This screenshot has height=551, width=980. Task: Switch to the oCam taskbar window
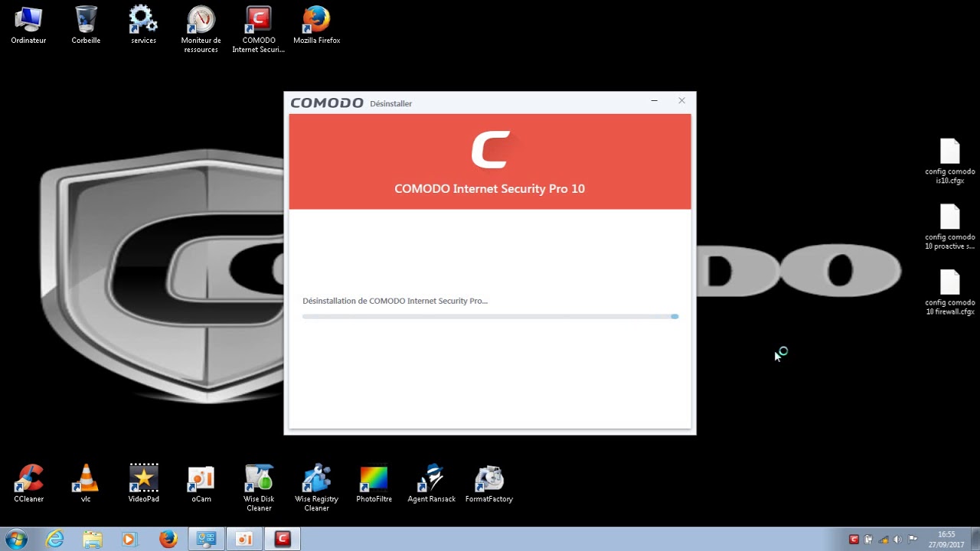click(x=244, y=539)
